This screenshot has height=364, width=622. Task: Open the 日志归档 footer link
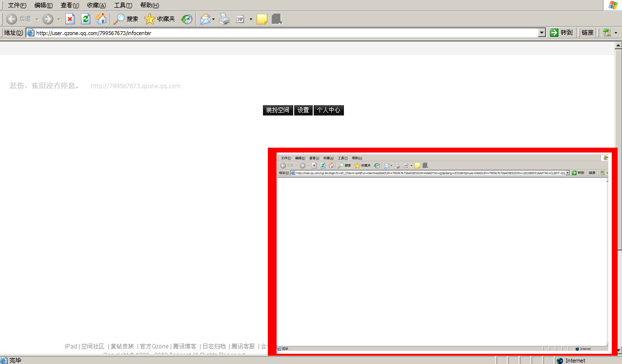pyautogui.click(x=214, y=346)
